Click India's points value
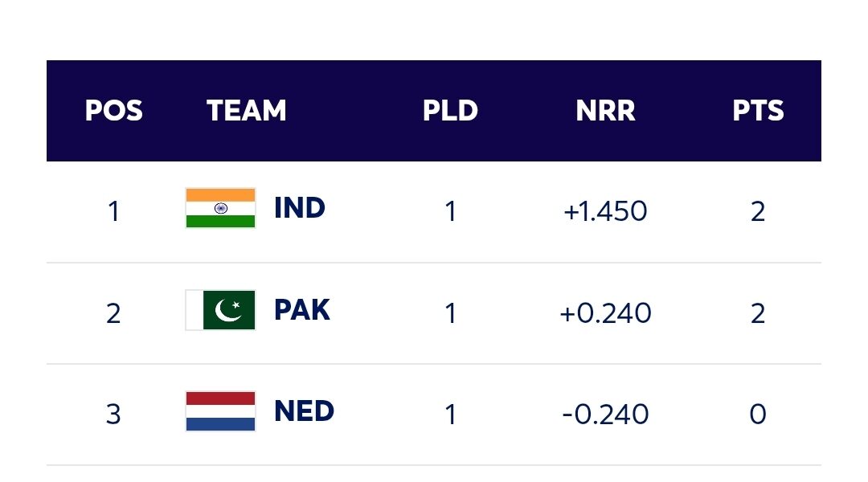 tap(758, 211)
